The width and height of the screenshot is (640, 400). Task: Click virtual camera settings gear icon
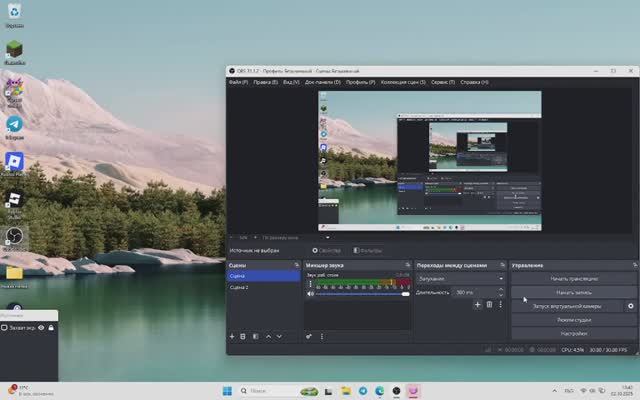pos(630,306)
